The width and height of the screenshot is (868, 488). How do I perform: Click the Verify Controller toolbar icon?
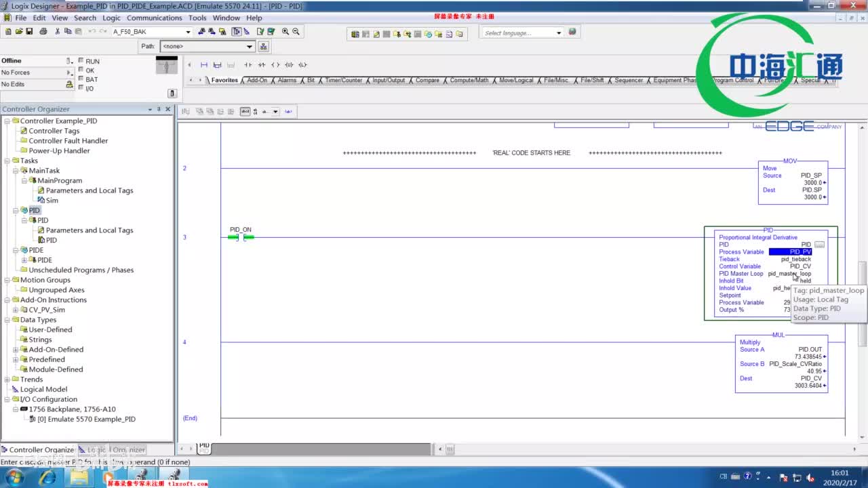271,31
